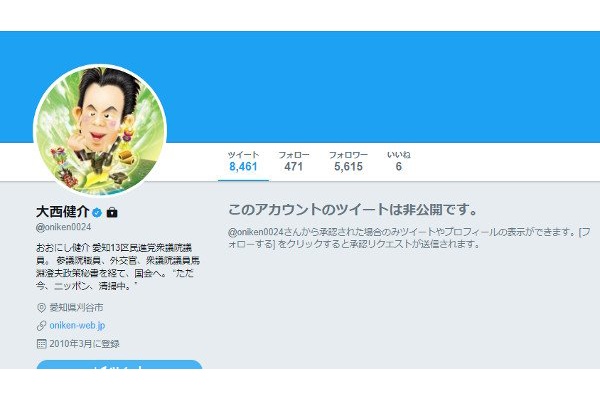The image size is (600, 400).
Task: Click the calendar icon next to 2010年3月に登録
Action: pos(41,344)
